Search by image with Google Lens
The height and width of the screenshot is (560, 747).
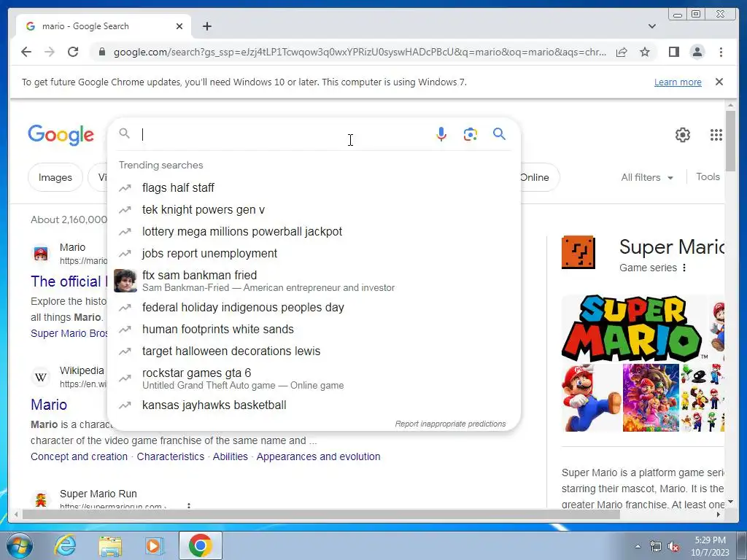pyautogui.click(x=471, y=134)
